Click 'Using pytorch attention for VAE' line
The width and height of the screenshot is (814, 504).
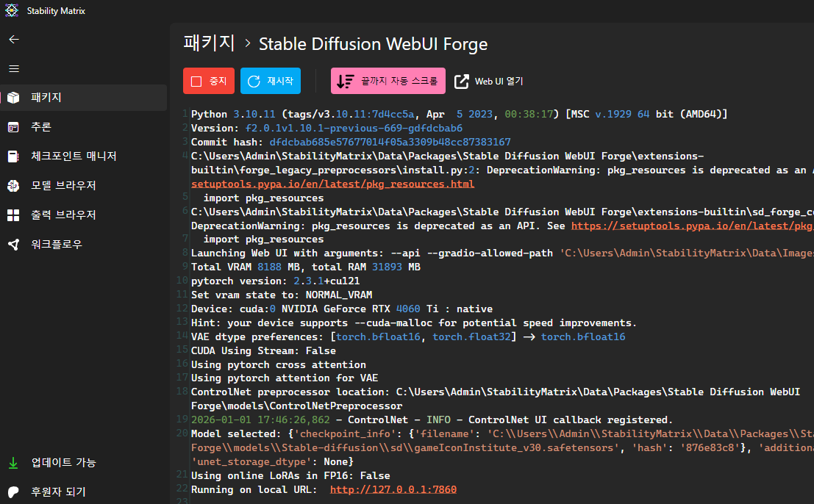285,378
